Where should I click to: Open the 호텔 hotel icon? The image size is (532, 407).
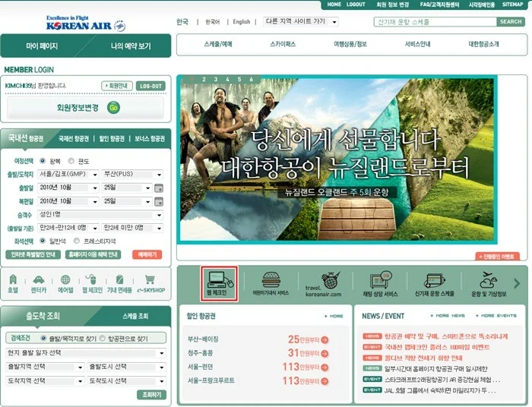tap(13, 279)
